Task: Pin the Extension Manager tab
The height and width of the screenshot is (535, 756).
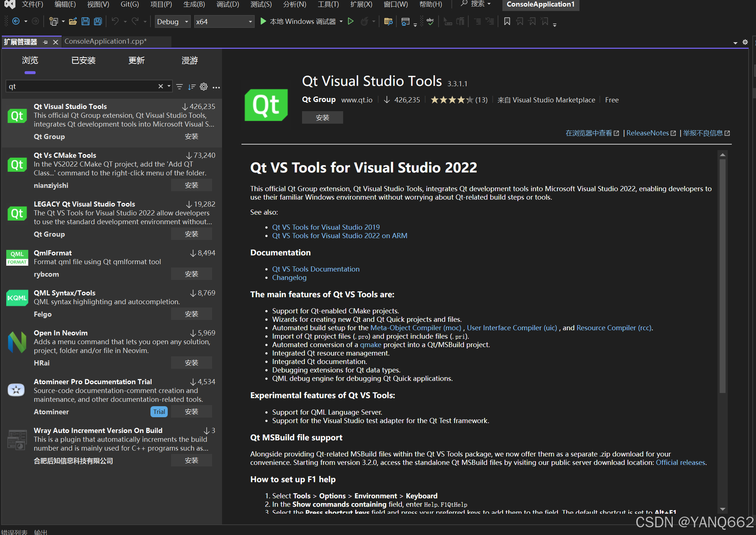Action: tap(45, 42)
